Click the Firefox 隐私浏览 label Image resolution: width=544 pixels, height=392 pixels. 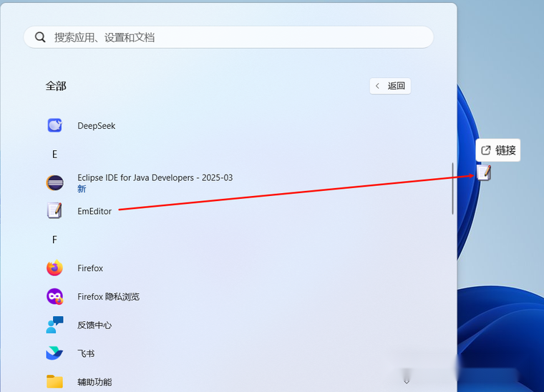tap(108, 297)
